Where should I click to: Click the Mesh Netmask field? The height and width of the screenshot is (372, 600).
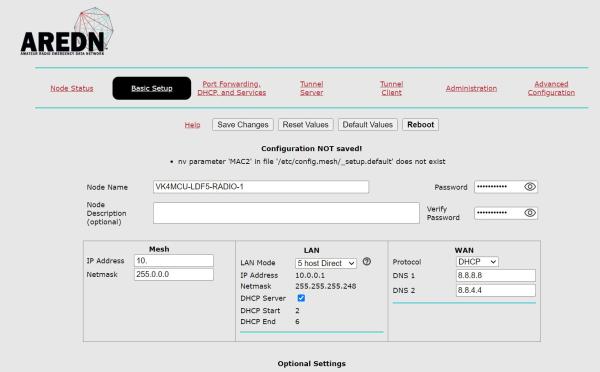174,274
